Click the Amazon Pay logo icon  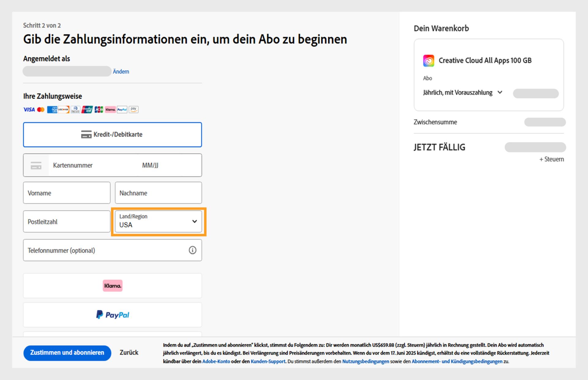[x=134, y=109]
